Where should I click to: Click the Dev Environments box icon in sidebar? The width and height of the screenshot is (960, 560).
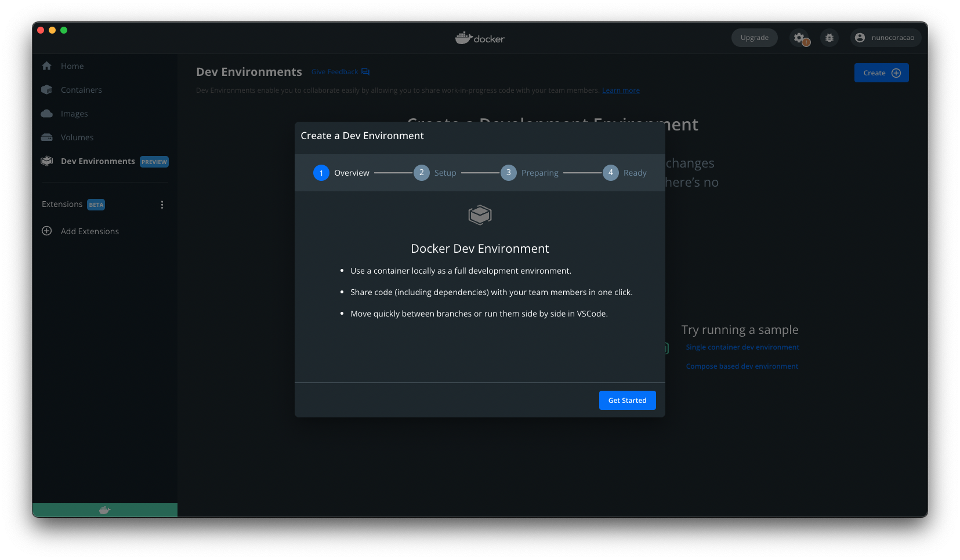pos(47,161)
